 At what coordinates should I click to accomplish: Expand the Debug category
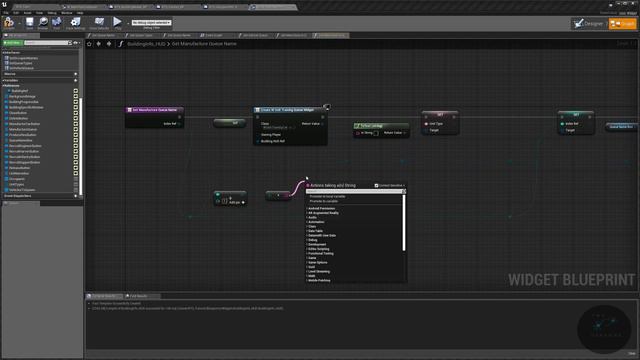(x=312, y=240)
